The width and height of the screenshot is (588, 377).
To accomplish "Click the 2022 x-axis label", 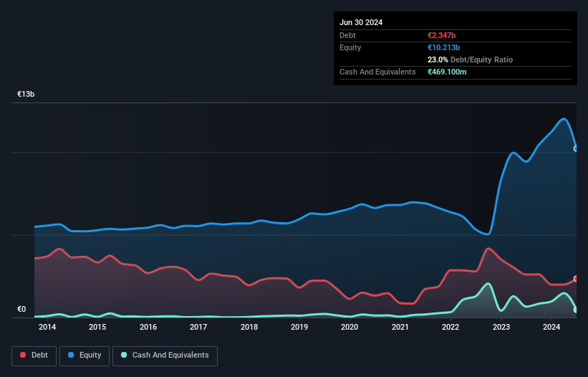I will (x=450, y=327).
